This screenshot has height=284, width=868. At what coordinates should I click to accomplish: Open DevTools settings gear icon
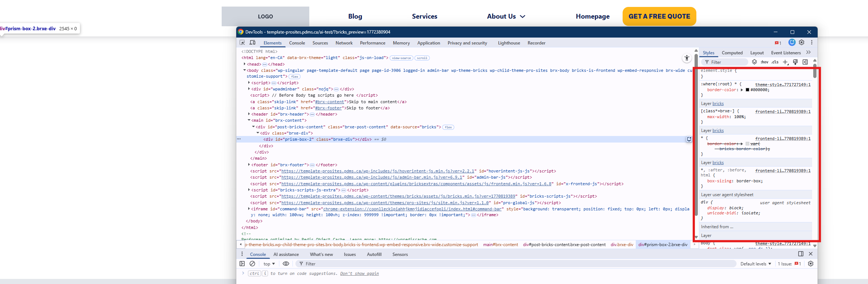[x=802, y=43]
